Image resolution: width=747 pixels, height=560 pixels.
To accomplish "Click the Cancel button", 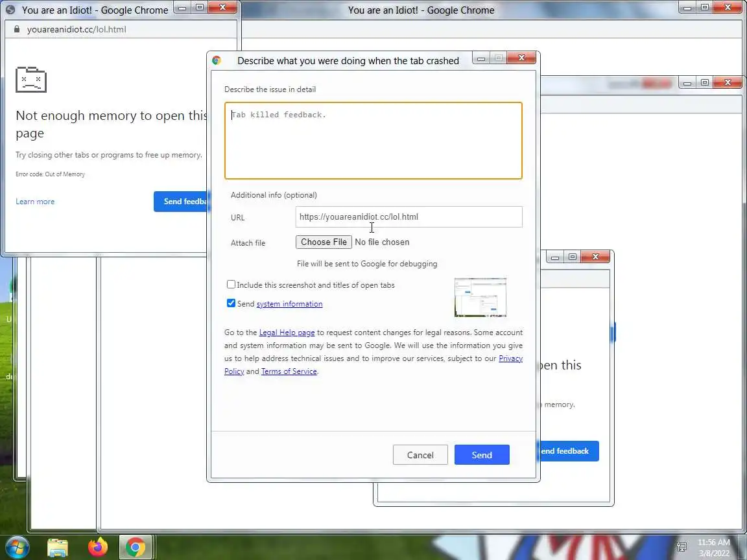I will [x=420, y=455].
